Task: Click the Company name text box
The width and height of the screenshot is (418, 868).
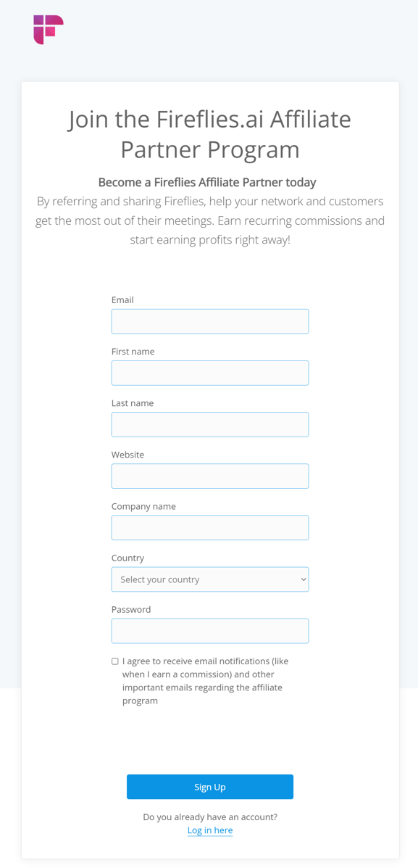Action: tap(209, 527)
